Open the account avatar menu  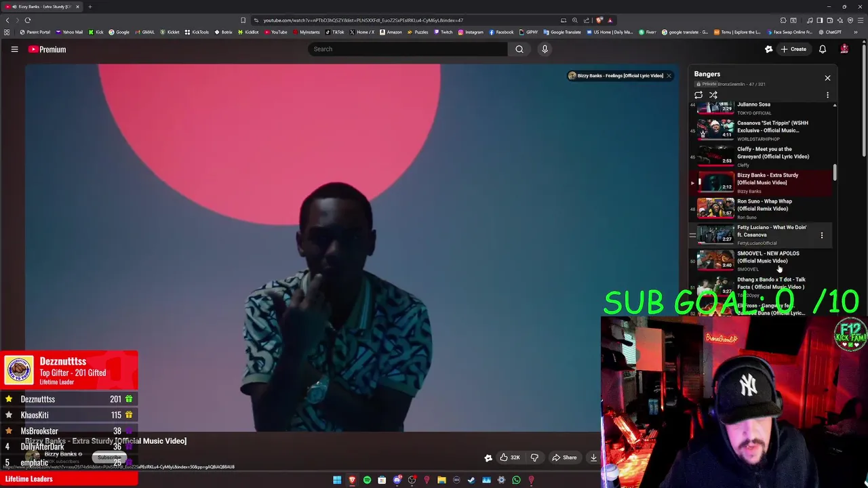tap(844, 49)
